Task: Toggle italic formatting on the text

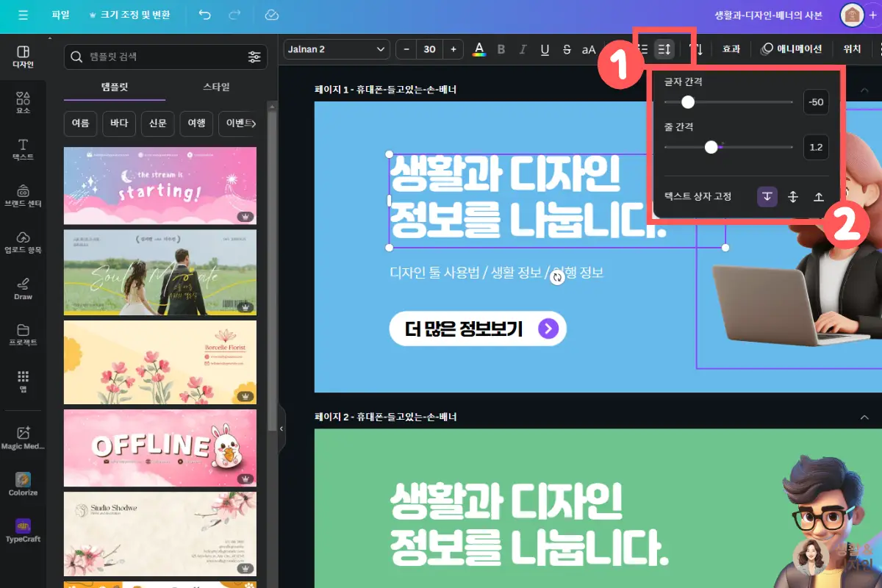Action: (x=523, y=49)
